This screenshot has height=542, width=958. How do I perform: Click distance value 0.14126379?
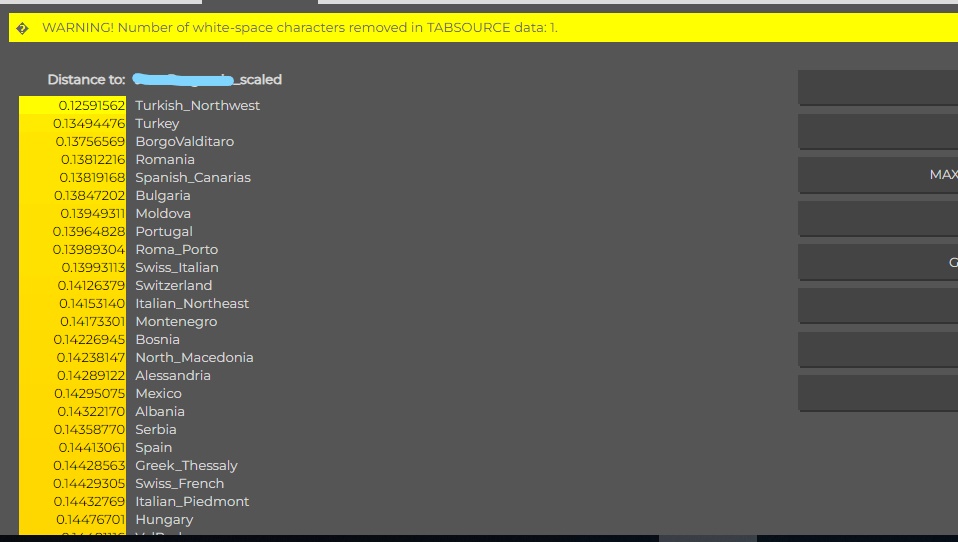coord(92,285)
